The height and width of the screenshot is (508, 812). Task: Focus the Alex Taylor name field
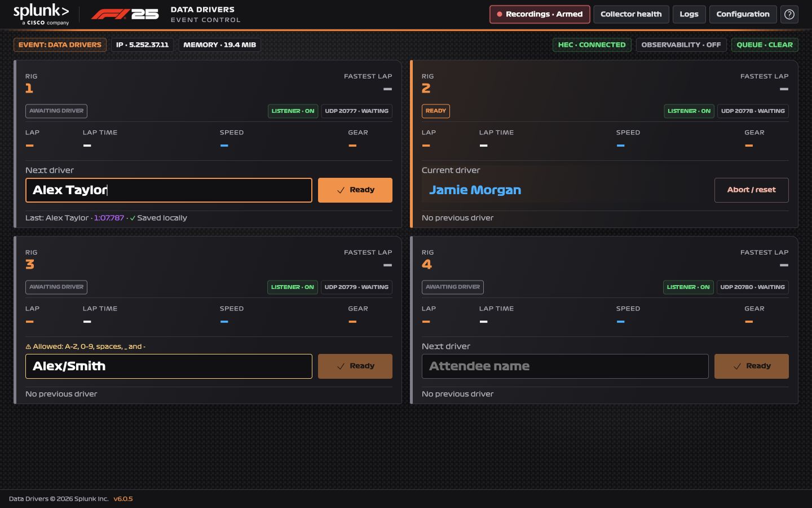point(169,190)
